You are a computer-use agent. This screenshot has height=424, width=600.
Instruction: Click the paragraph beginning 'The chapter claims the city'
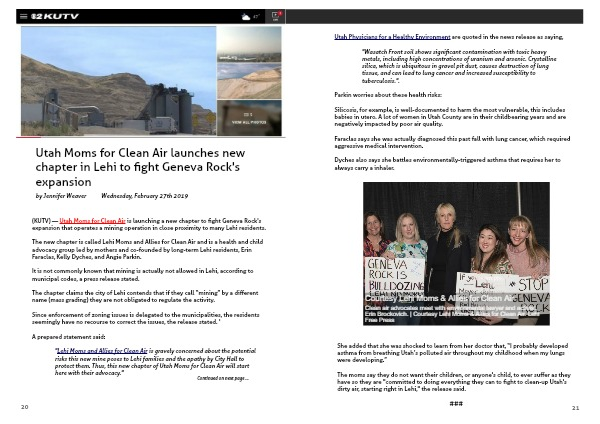pyautogui.click(x=145, y=297)
